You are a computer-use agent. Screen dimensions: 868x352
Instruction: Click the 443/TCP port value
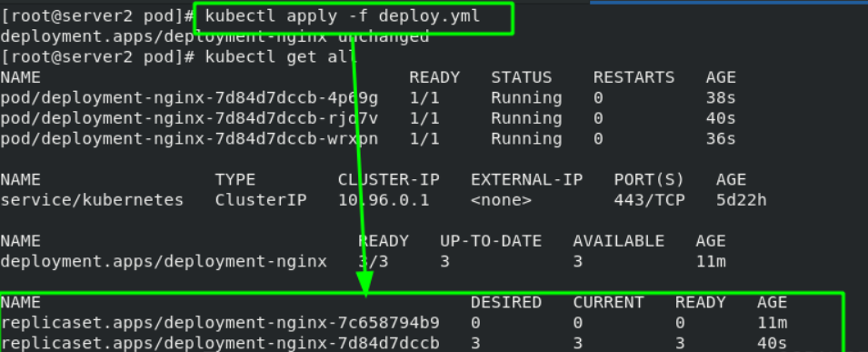649,200
